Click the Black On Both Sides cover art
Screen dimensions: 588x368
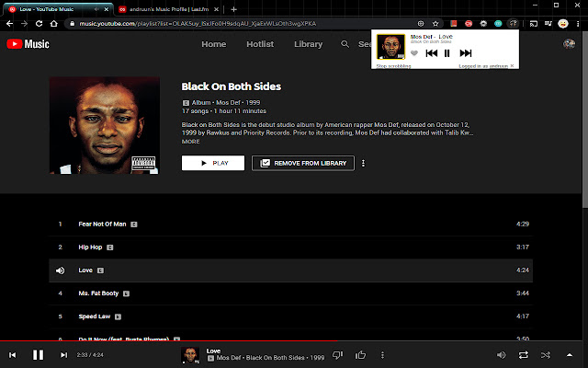105,125
